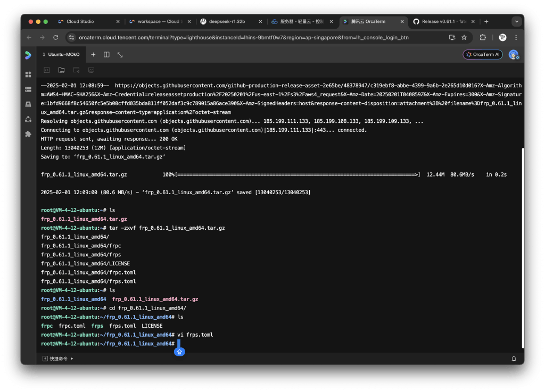Click the blue frp_0.61.1_linux_amd64 directory name
This screenshot has width=545, height=392.
click(x=73, y=299)
